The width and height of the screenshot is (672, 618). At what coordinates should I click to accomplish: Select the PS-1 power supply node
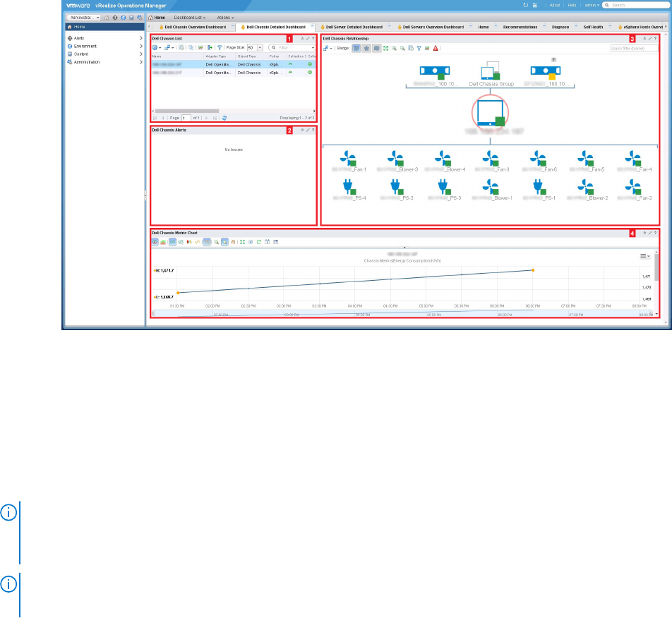click(x=539, y=190)
